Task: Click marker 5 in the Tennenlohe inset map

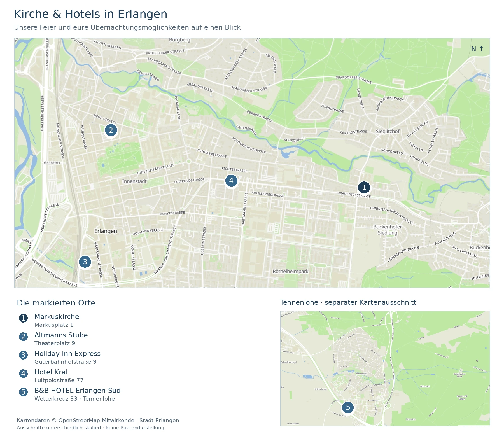Action: pos(348,407)
